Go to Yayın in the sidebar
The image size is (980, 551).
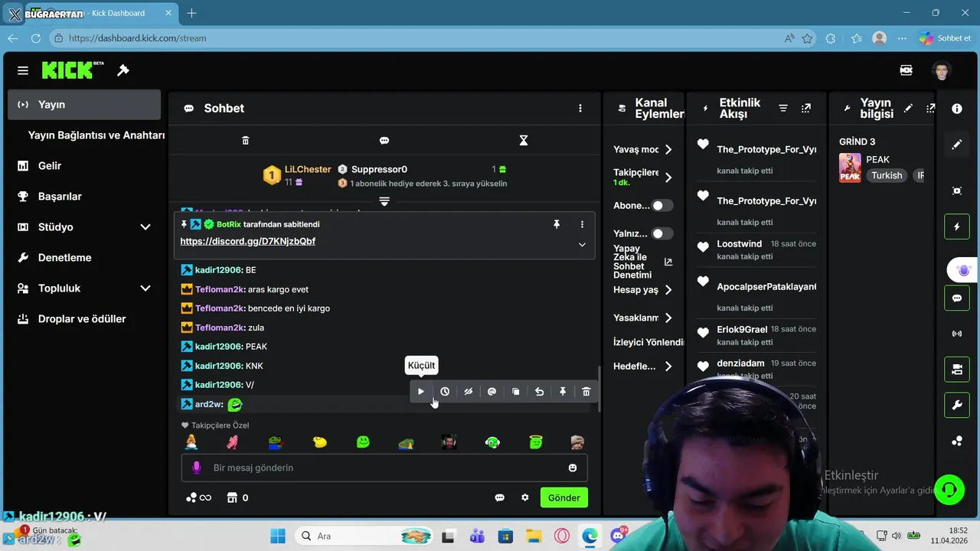click(x=84, y=105)
